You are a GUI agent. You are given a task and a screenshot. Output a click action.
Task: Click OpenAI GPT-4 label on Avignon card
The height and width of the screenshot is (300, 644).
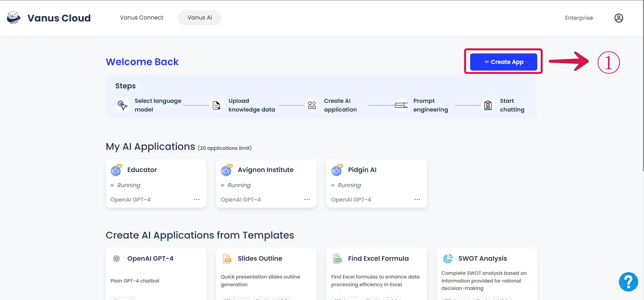click(x=241, y=200)
